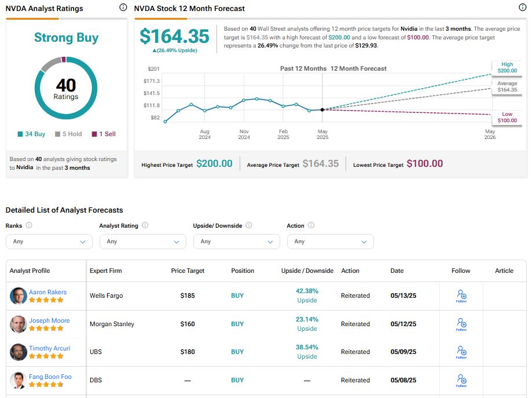Viewport: 532px width, 398px height.
Task: Click the Price Target column header
Action: pos(188,271)
